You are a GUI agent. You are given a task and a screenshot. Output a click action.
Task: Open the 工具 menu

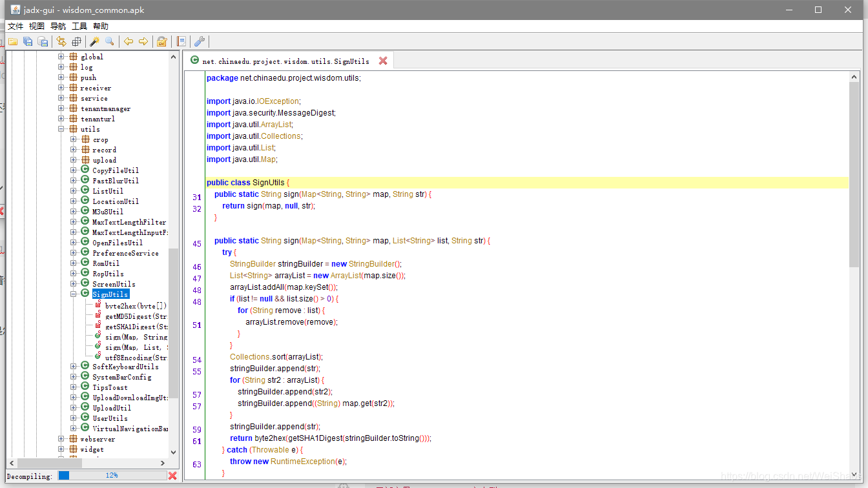pos(79,26)
